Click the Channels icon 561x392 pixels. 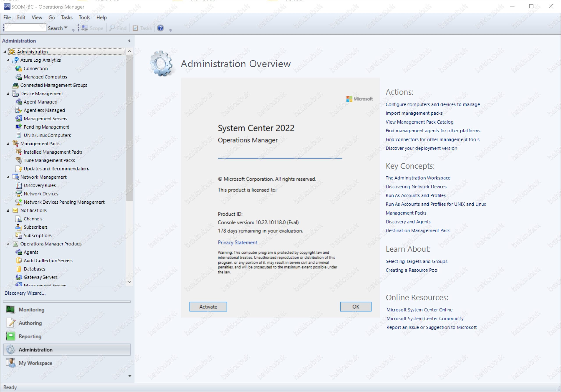click(x=19, y=219)
